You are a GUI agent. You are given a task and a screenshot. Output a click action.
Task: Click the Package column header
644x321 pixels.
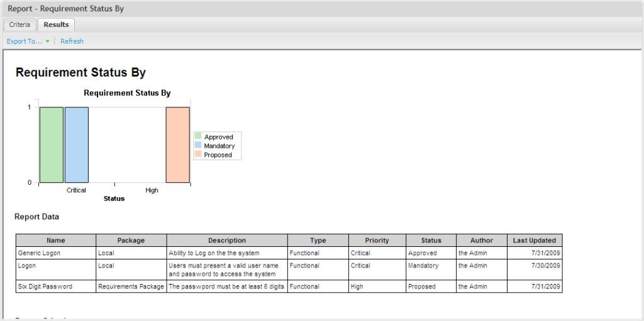(x=131, y=241)
